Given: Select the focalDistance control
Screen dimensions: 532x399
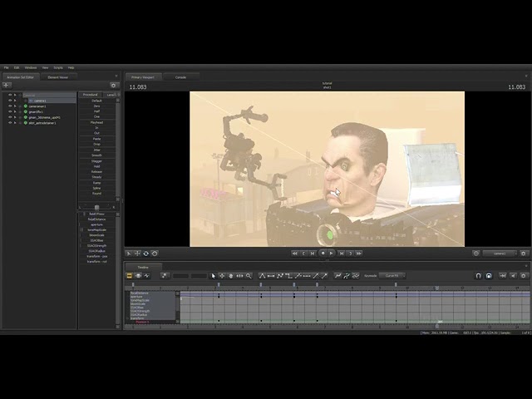Looking at the screenshot, I should pyautogui.click(x=96, y=219).
